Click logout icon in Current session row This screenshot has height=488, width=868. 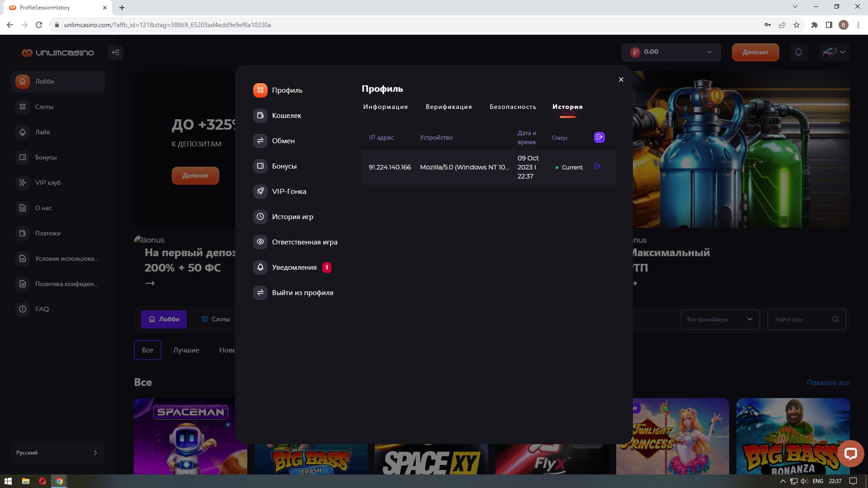pos(597,167)
